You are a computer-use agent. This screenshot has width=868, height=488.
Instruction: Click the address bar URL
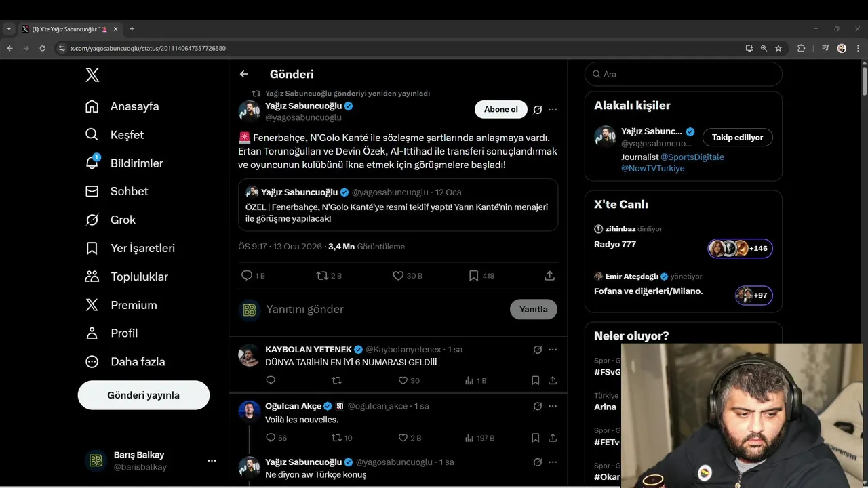tap(148, 48)
